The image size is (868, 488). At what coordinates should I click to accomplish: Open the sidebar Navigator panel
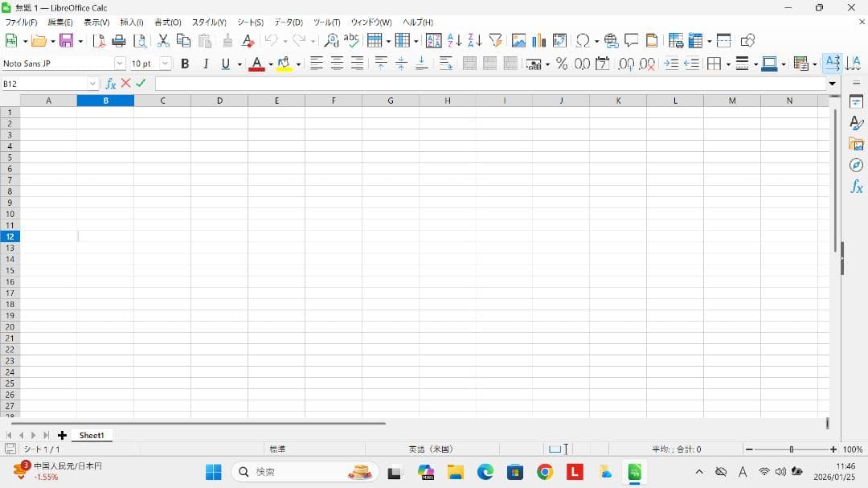click(x=856, y=165)
